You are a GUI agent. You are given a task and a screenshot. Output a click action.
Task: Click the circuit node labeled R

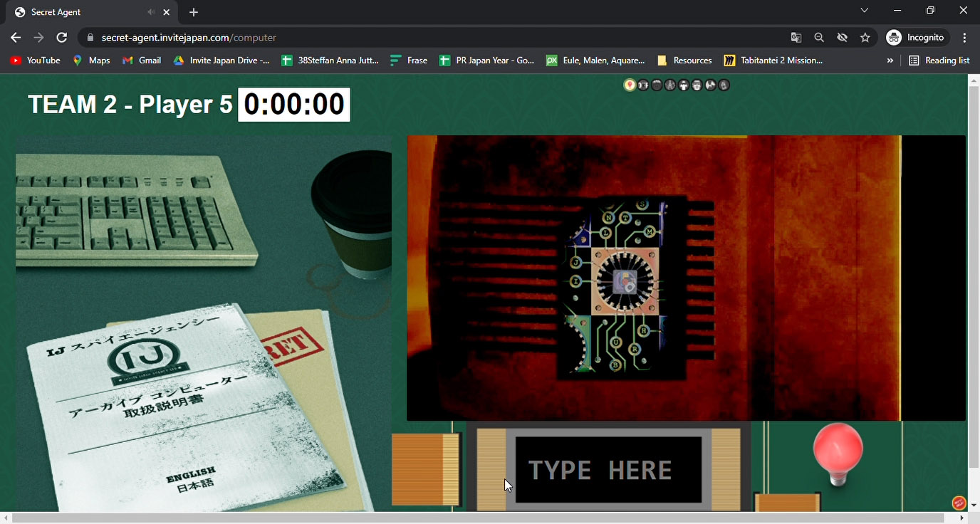[635, 349]
